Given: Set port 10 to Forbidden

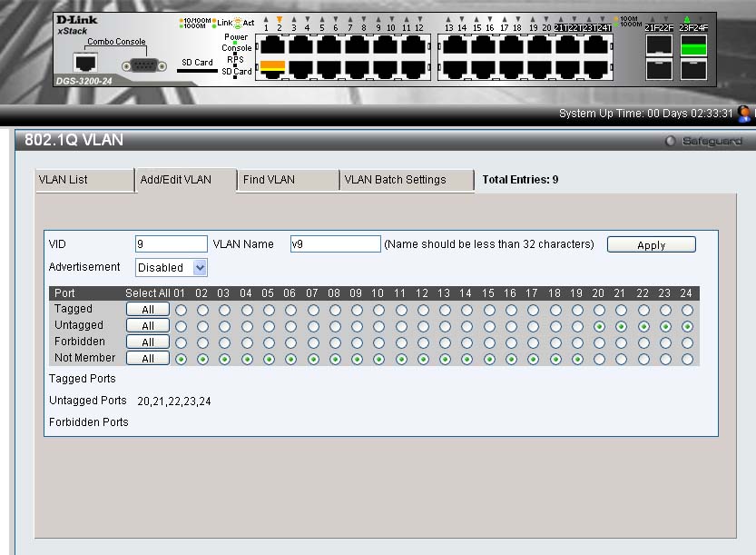Looking at the screenshot, I should tap(378, 342).
